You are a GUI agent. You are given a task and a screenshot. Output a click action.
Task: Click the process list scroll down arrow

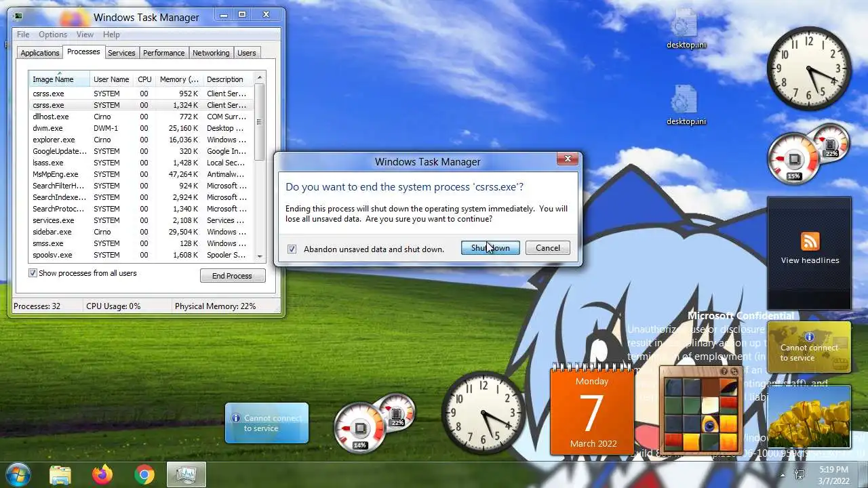pyautogui.click(x=259, y=256)
